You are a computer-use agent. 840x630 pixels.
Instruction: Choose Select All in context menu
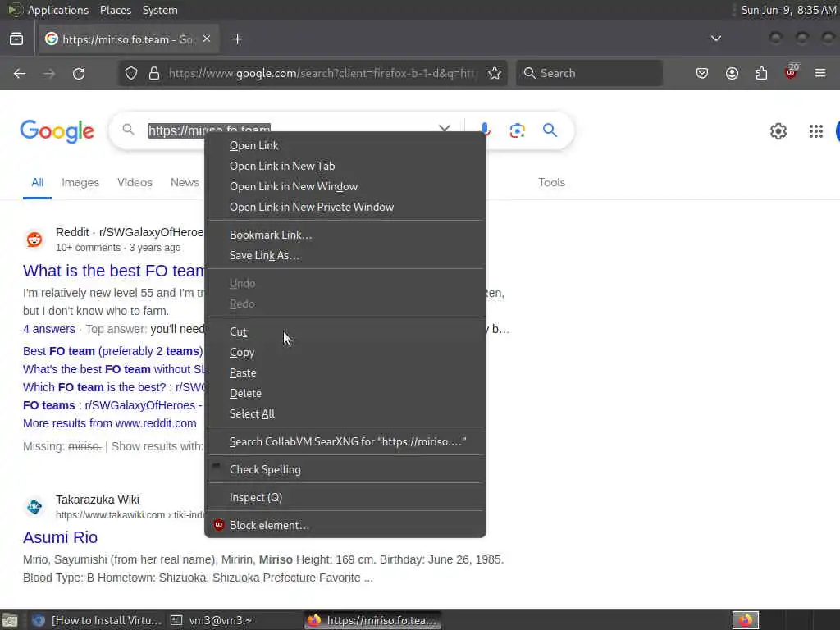click(x=345, y=413)
